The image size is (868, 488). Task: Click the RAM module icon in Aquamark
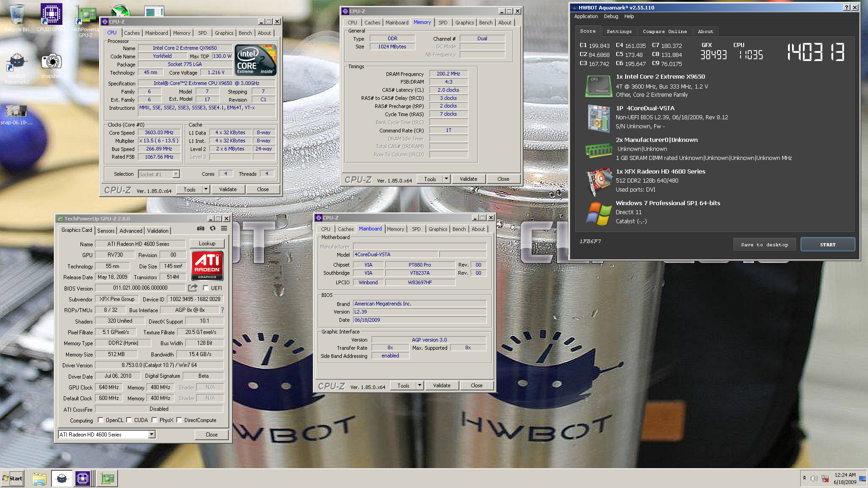click(x=599, y=150)
